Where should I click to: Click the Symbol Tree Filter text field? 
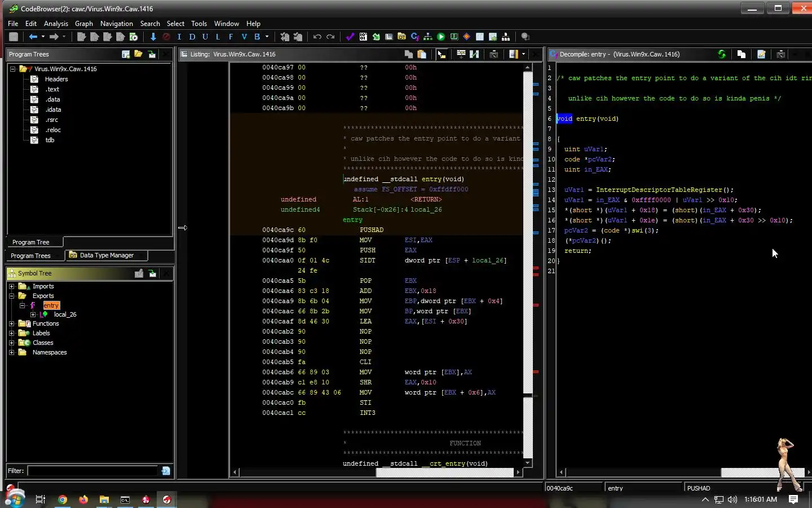pos(92,471)
